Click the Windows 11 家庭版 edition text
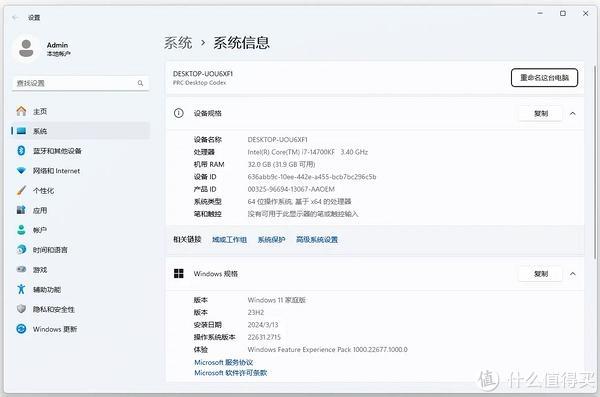 pos(277,300)
